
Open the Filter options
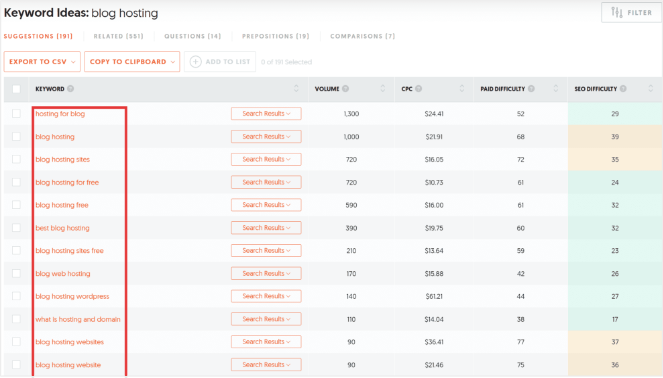(x=631, y=13)
